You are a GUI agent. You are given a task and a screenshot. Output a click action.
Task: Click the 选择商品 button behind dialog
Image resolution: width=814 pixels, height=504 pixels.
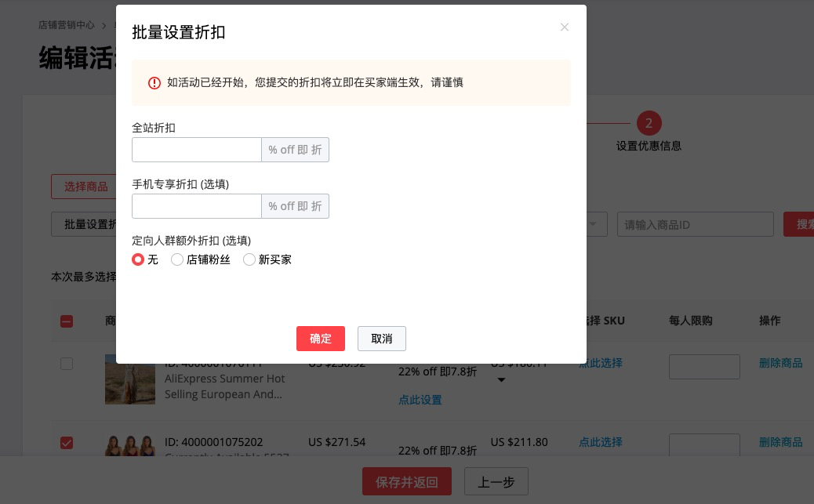pyautogui.click(x=84, y=187)
